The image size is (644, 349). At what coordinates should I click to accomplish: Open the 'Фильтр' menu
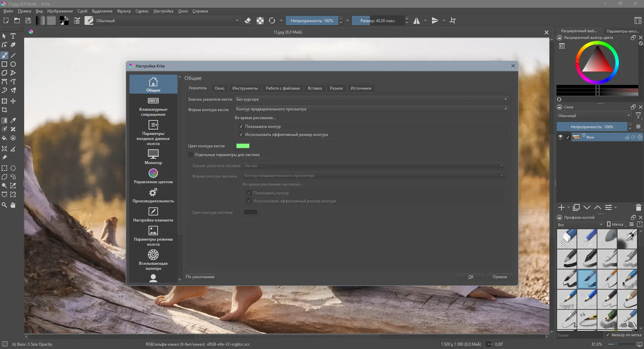click(124, 11)
